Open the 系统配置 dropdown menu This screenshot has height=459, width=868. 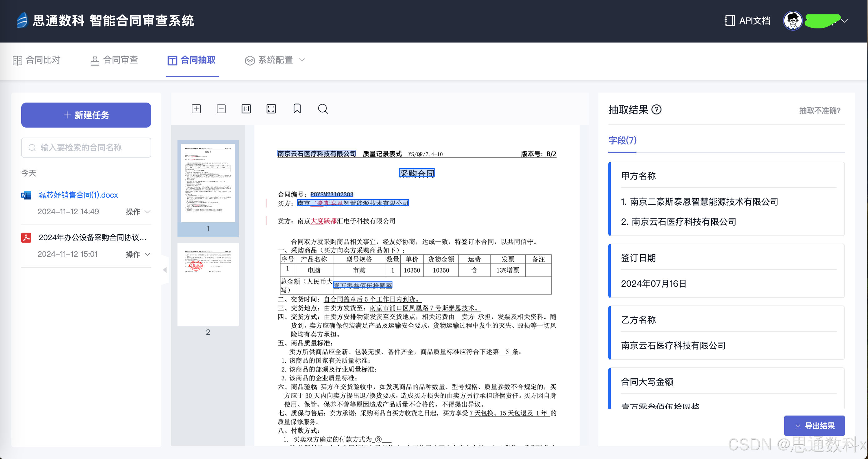click(275, 60)
